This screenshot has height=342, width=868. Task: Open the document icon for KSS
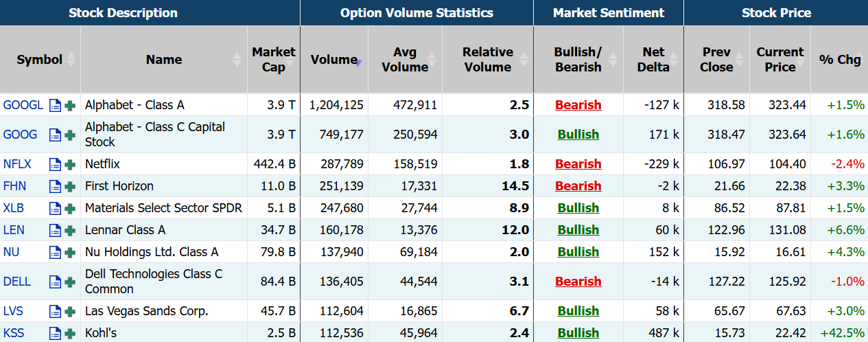point(56,334)
